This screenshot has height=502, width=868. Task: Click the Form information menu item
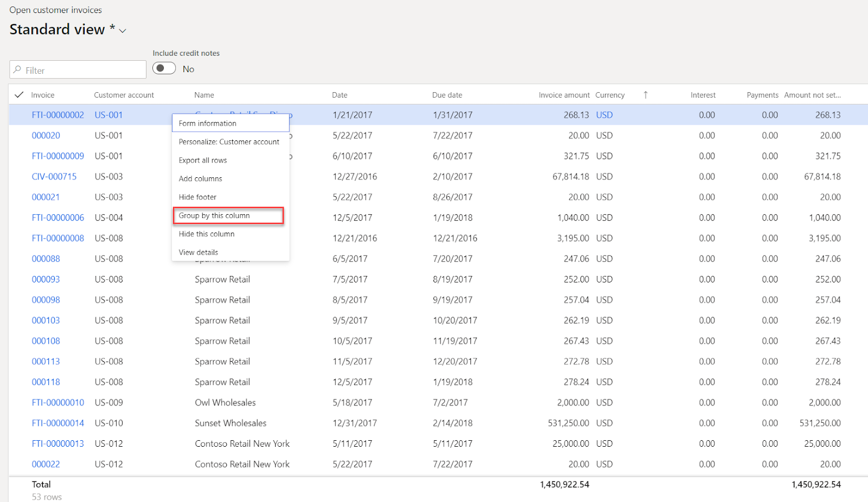tap(207, 123)
